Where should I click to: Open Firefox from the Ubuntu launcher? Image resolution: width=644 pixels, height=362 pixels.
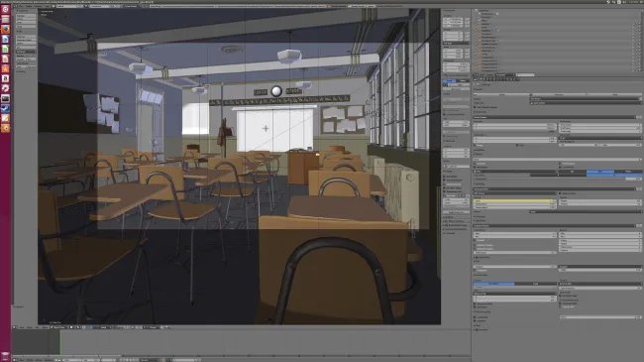pos(5,29)
